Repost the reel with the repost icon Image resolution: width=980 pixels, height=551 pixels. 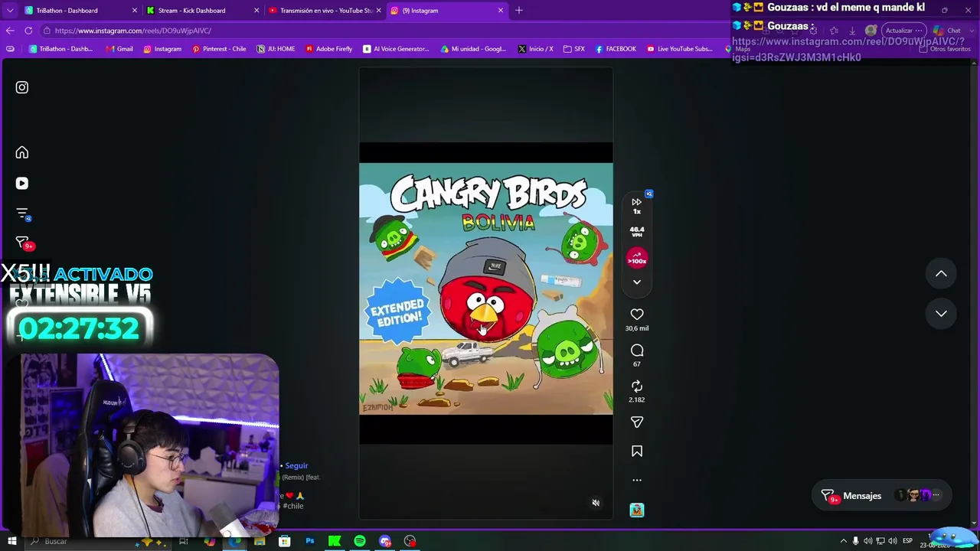tap(637, 386)
